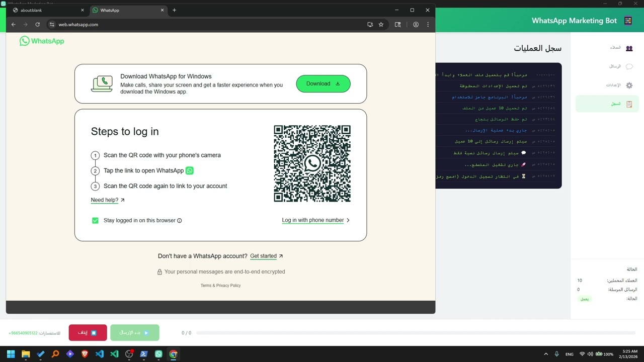Open File Explorer from the taskbar
The image size is (644, 362).
[26, 354]
